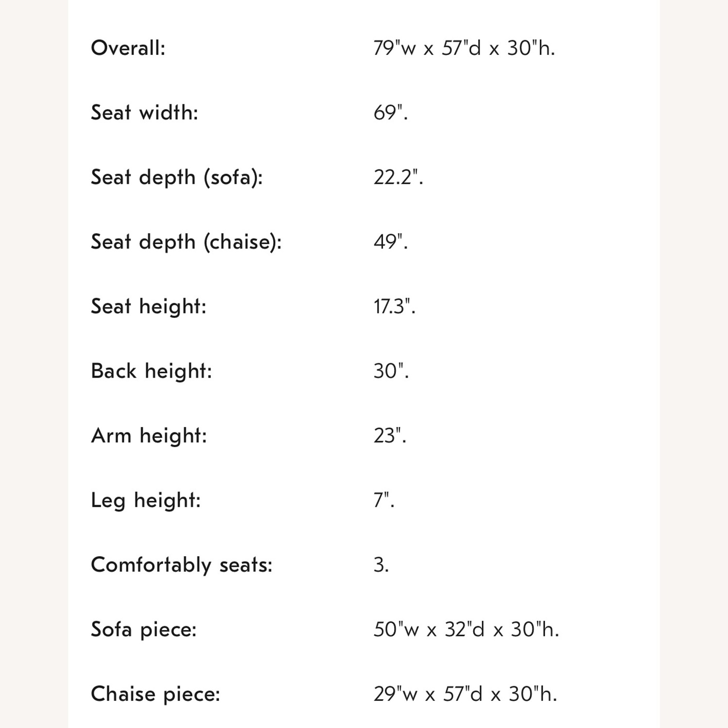Click the Sofa piece label
This screenshot has height=728, width=728.
(144, 630)
